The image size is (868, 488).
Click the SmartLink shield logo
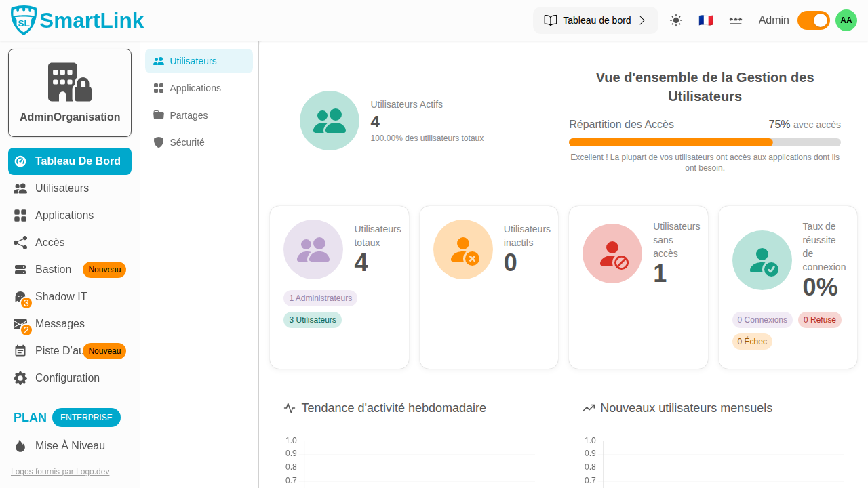tap(22, 20)
